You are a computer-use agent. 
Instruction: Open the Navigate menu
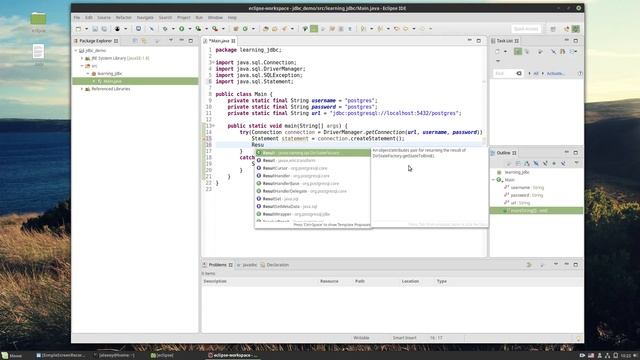(x=145, y=18)
